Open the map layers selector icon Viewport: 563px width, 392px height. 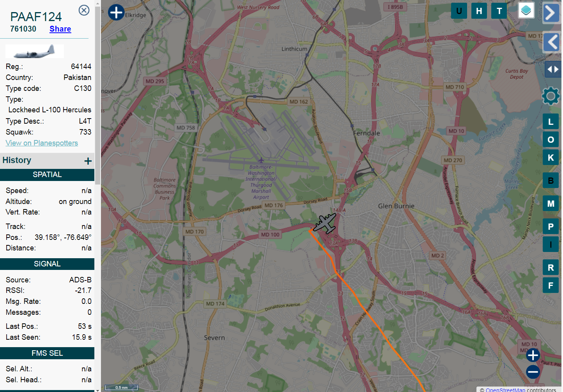pyautogui.click(x=526, y=10)
